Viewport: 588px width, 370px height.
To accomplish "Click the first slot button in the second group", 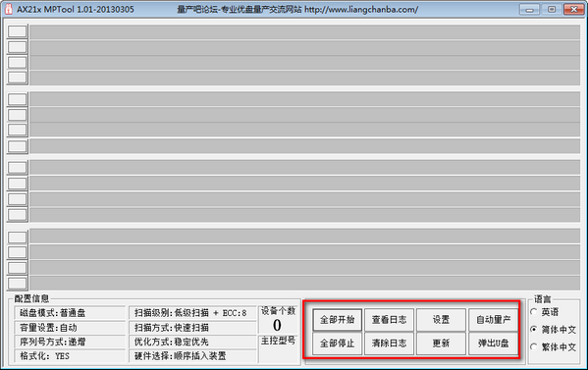I will click(x=18, y=99).
